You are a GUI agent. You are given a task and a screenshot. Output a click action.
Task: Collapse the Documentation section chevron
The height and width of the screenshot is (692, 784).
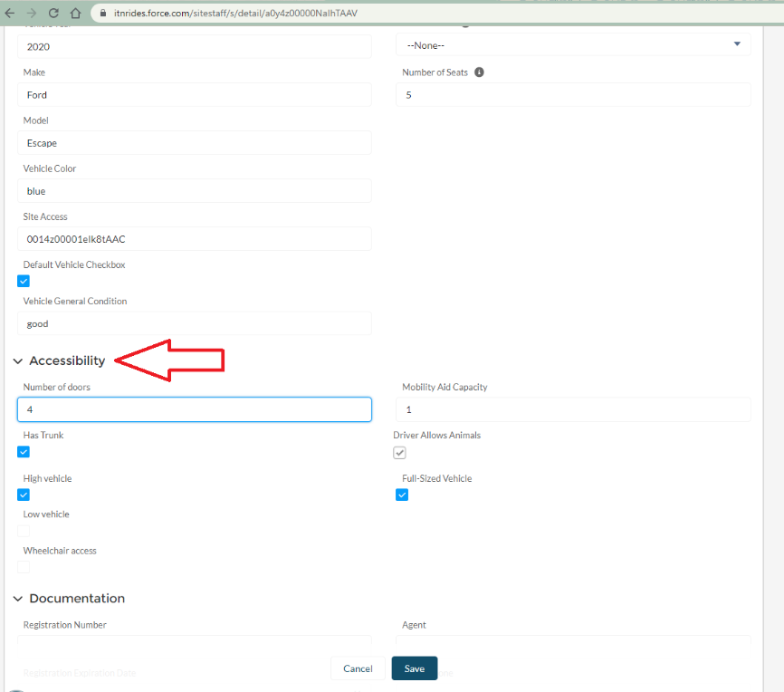coord(18,599)
